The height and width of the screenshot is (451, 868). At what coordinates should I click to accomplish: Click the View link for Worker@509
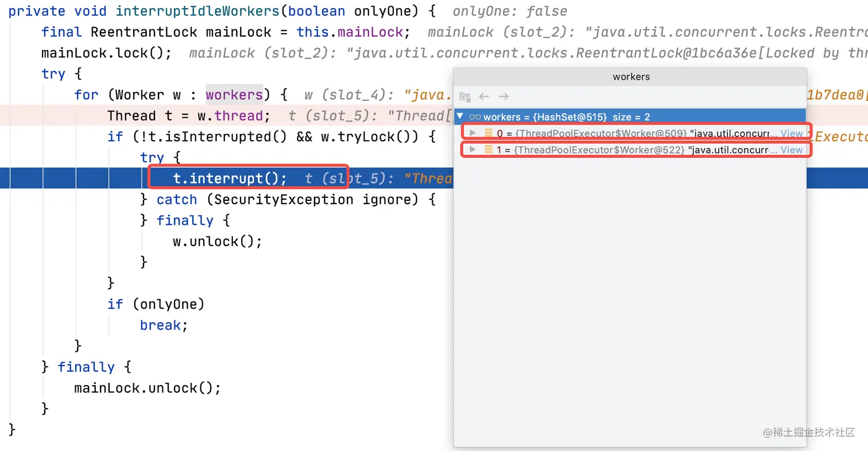792,133
